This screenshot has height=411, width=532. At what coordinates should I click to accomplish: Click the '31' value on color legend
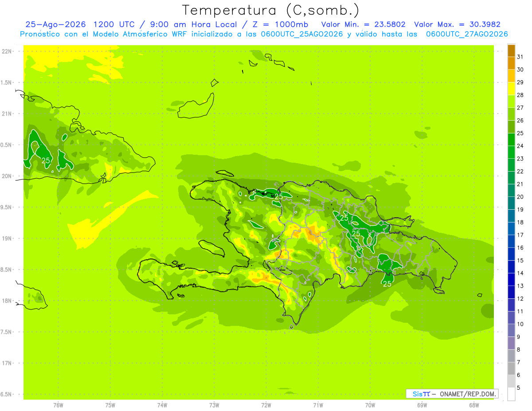point(520,57)
